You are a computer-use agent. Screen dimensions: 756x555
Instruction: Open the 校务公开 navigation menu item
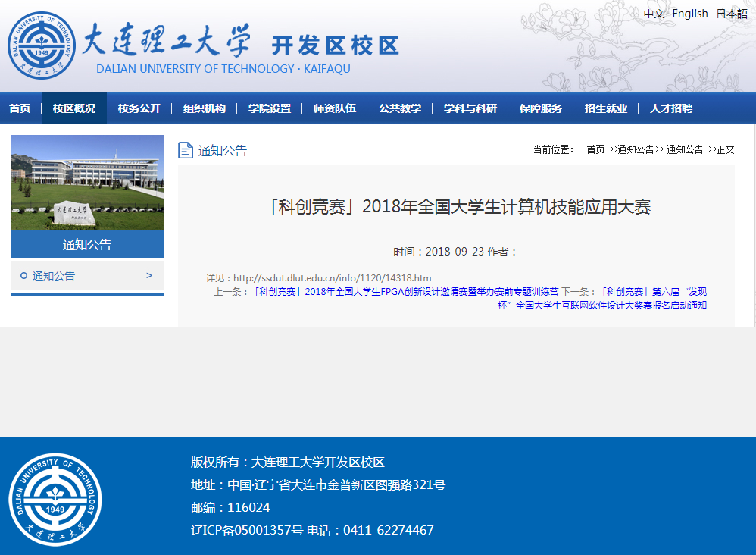click(139, 108)
